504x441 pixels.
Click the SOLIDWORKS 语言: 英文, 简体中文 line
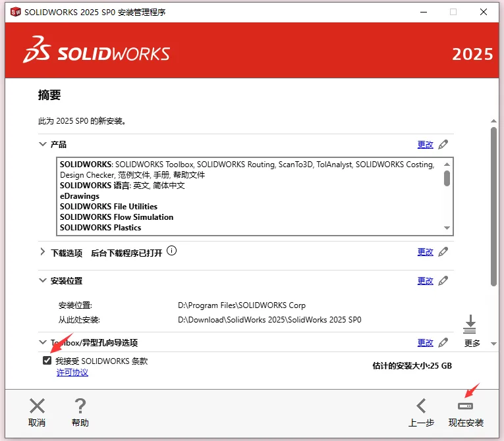pyautogui.click(x=122, y=186)
